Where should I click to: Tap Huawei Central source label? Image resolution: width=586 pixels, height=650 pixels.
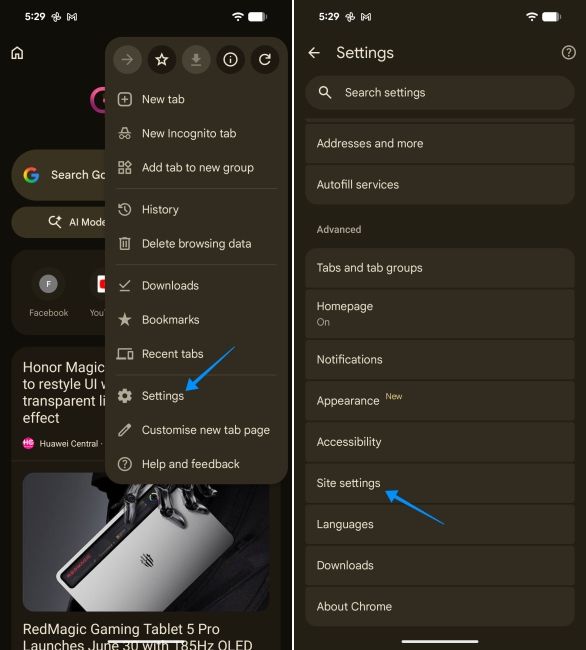point(69,444)
